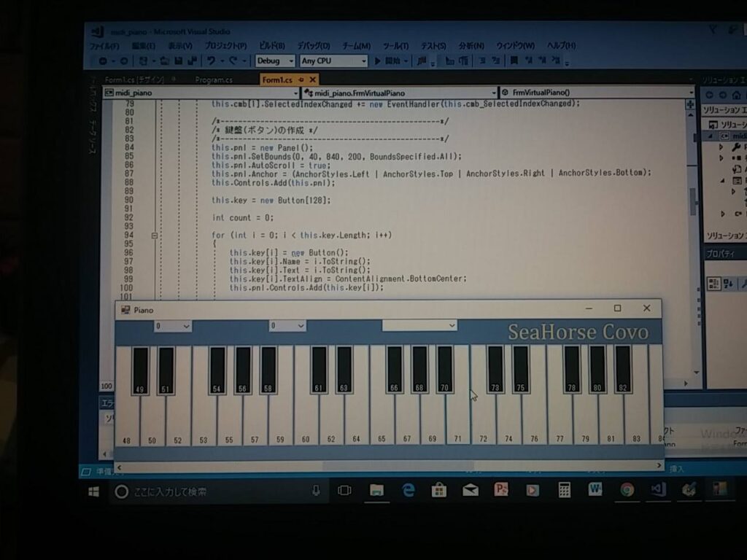Collapse midi_piano project node in Solution Explorer
Viewport: 747px width, 560px height.
click(x=711, y=136)
